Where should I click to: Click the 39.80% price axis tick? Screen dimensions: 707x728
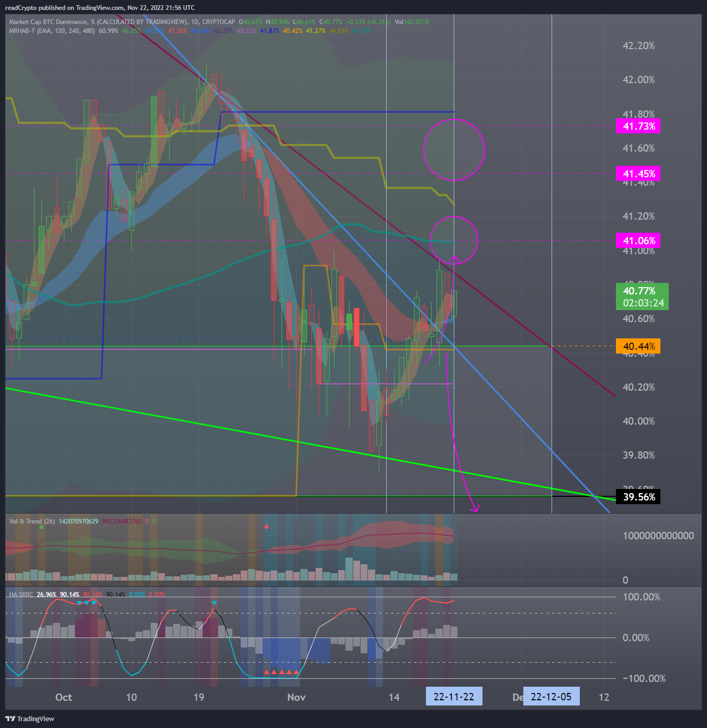[638, 455]
